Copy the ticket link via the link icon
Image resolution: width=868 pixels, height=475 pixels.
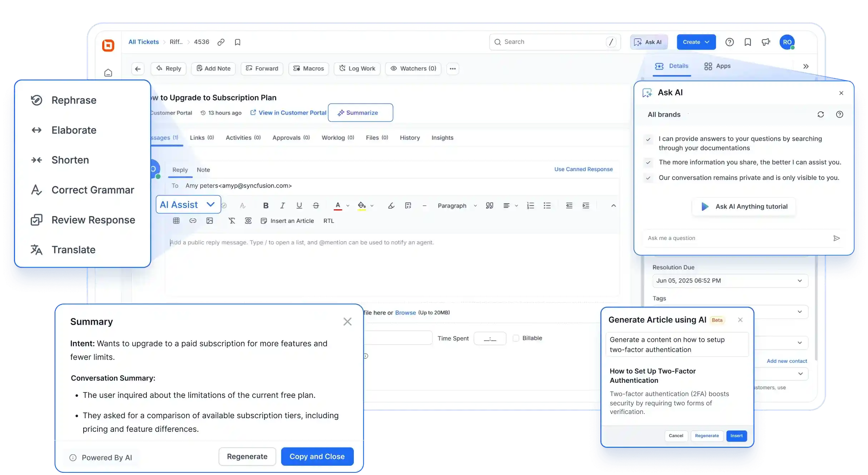click(x=221, y=42)
